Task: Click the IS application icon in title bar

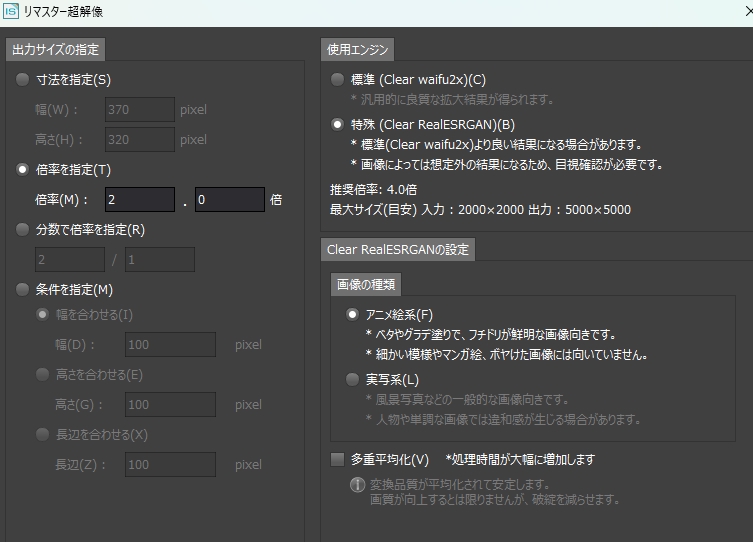Action: (x=11, y=11)
